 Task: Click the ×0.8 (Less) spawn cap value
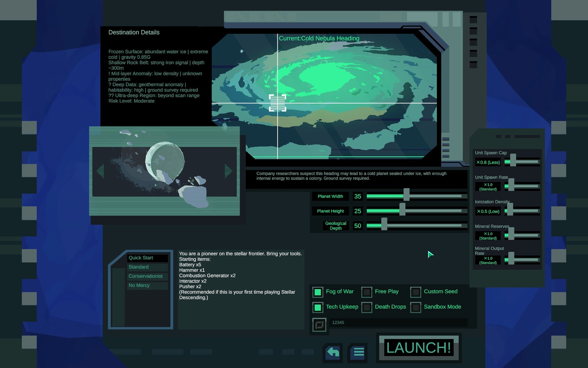click(x=488, y=162)
